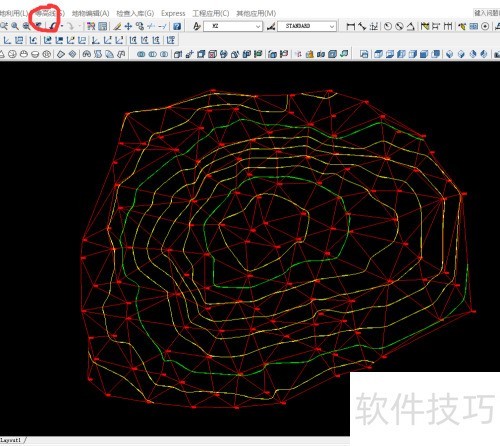
Task: Click the Zoom Window magnifier icon
Action: [x=15, y=26]
